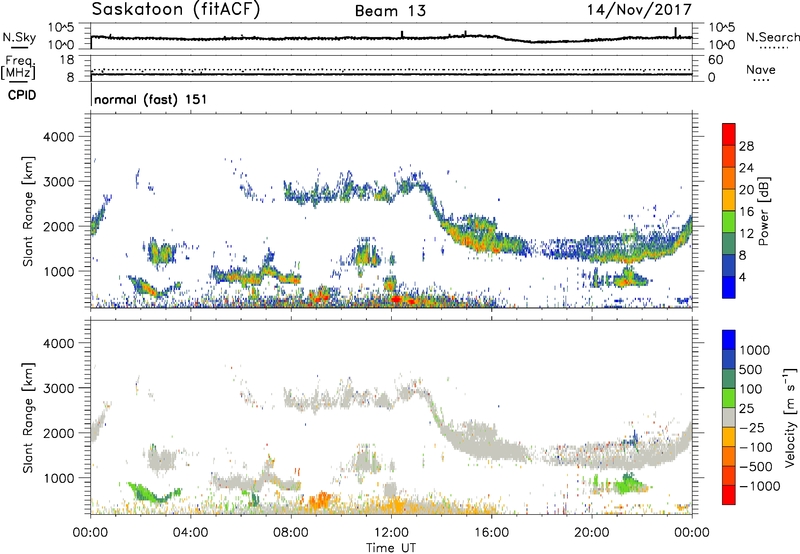Click the '3000' tick of the Velocity panel
The width and height of the screenshot is (800, 554).
point(58,388)
